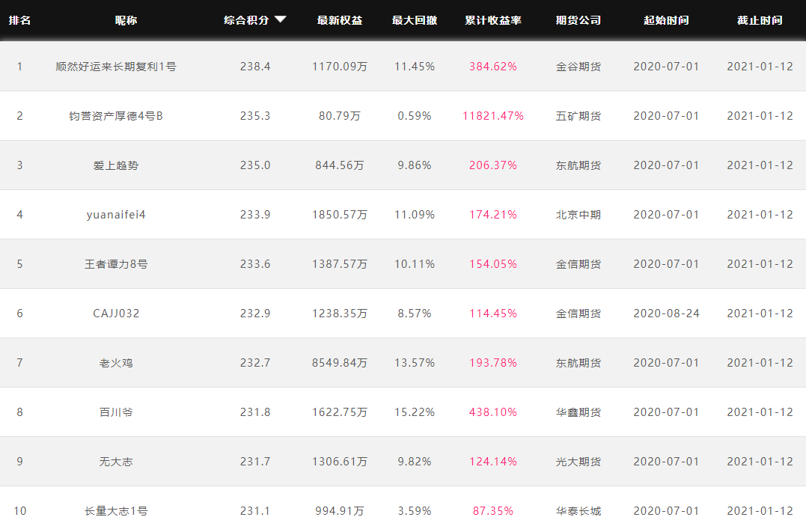The width and height of the screenshot is (806, 532).
Task: Sort by 综合积分 arrow icon
Action: [x=280, y=19]
